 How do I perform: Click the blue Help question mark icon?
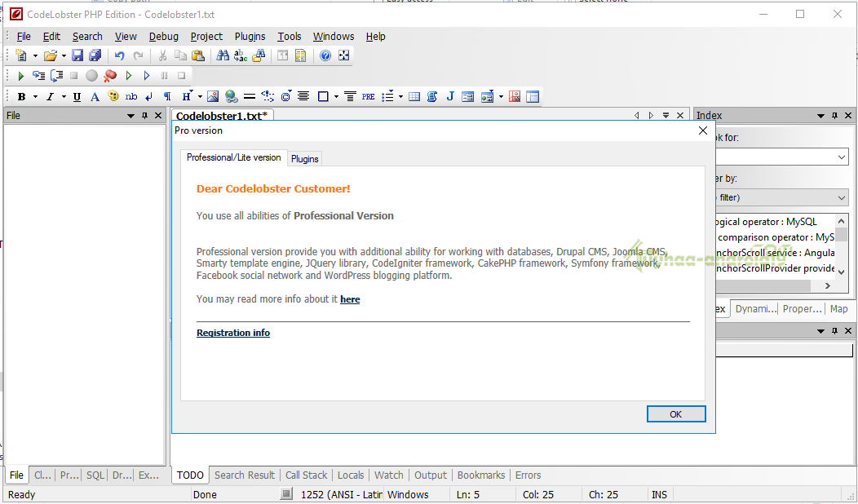click(325, 55)
